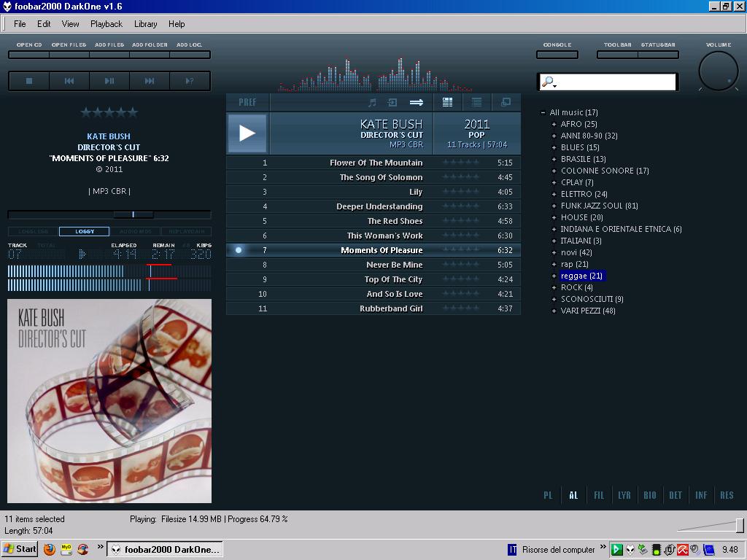The width and height of the screenshot is (747, 560).
Task: Click the seek bar above the LOSSY indicator
Action: click(109, 215)
